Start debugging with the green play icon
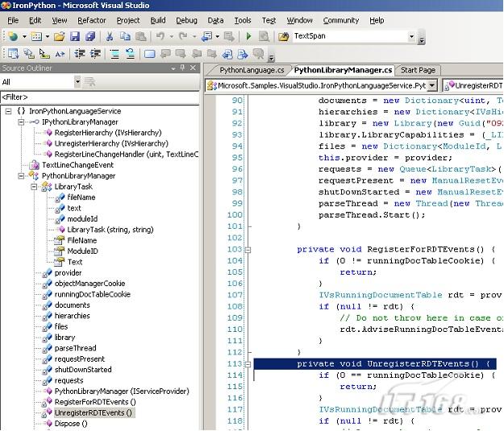 (x=248, y=36)
